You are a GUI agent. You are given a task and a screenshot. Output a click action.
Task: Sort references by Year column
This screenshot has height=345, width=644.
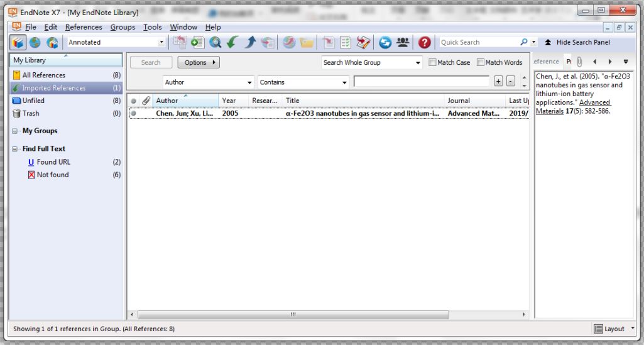coord(233,101)
